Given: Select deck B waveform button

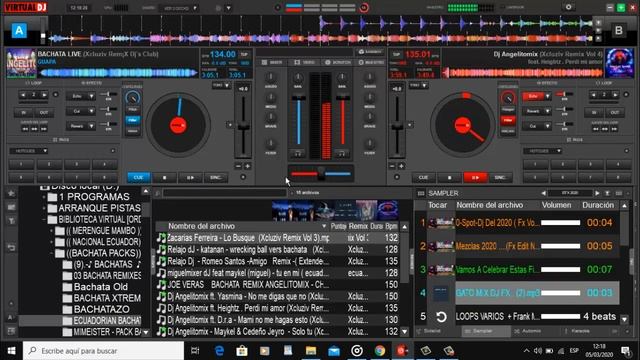Looking at the screenshot, I should 619,31.
